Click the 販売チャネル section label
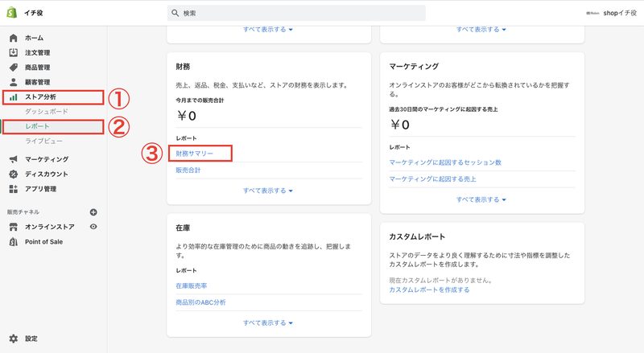This screenshot has width=644, height=353. tap(23, 212)
